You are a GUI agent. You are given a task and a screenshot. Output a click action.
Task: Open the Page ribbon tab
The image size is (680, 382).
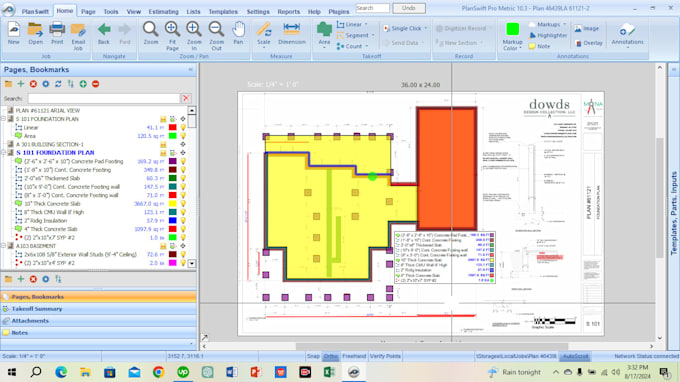pos(88,12)
